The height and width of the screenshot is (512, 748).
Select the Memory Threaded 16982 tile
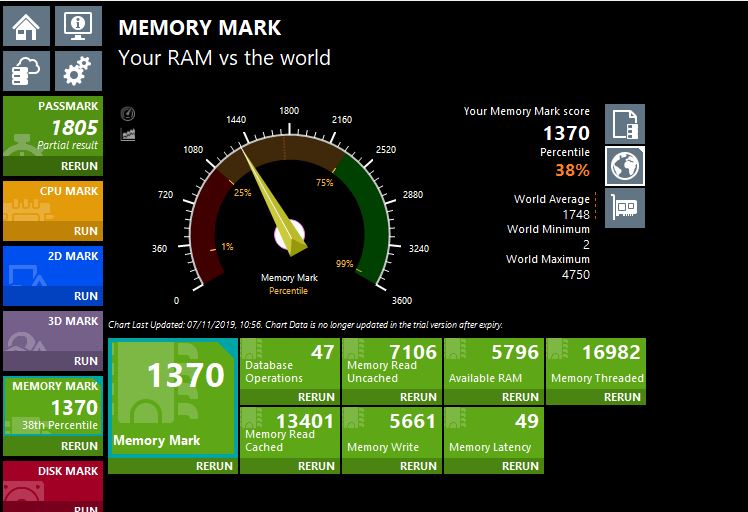pos(596,364)
